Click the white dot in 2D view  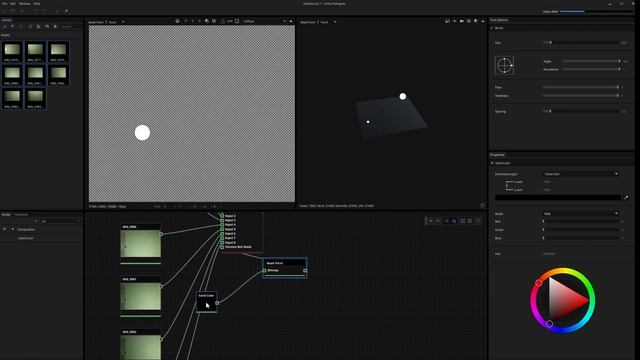(x=142, y=133)
